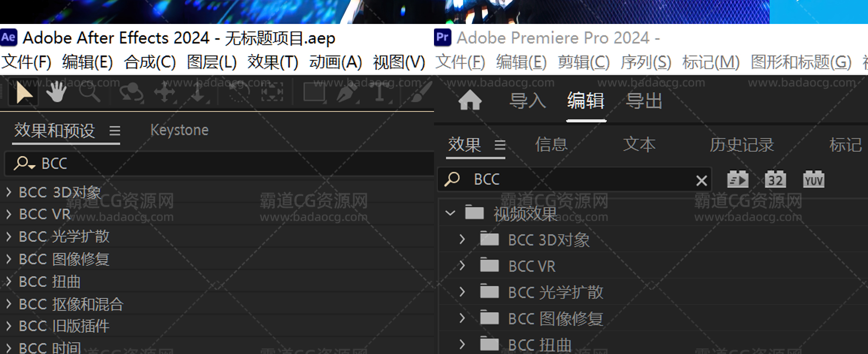The height and width of the screenshot is (354, 868).
Task: Expand BCC 光学扩散 folder in Premiere
Action: (x=462, y=292)
